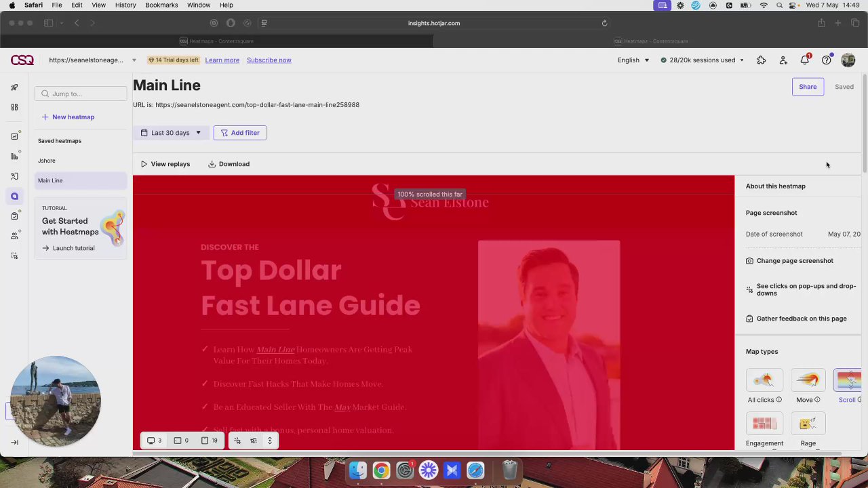Image resolution: width=868 pixels, height=488 pixels.
Task: Select the scroll map icon in bottom toolbar
Action: pyautogui.click(x=270, y=441)
